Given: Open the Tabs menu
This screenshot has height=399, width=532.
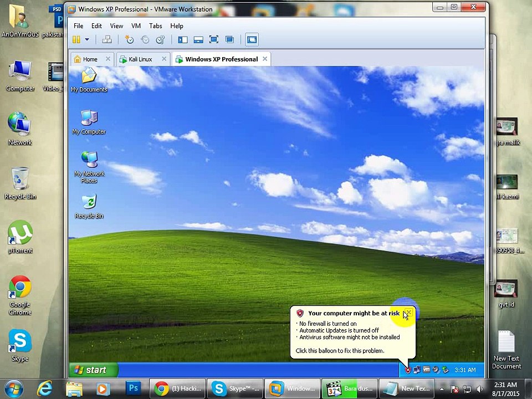Looking at the screenshot, I should click(155, 26).
